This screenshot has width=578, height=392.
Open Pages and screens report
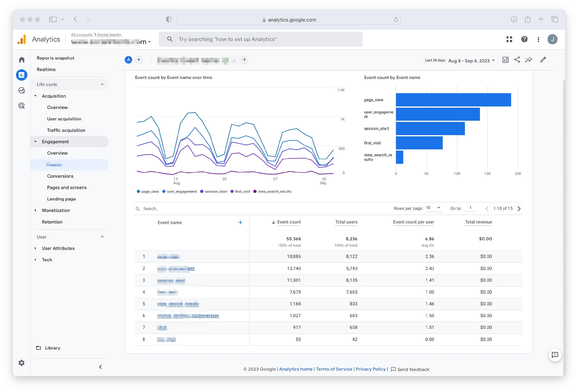tap(67, 187)
